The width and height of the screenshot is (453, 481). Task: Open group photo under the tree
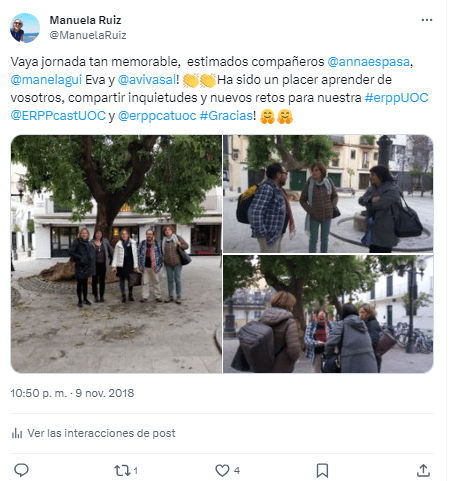(x=116, y=254)
